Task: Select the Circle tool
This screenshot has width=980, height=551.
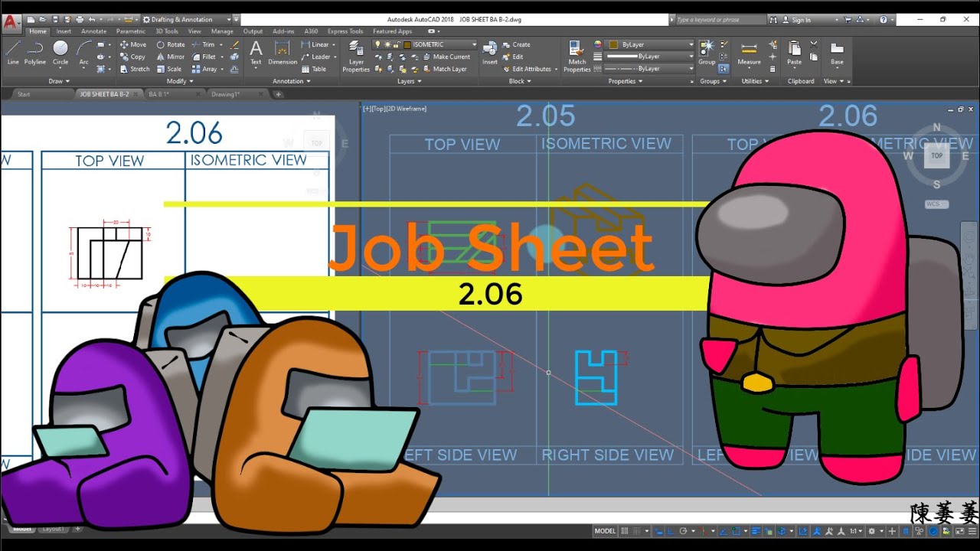Action: (60, 53)
